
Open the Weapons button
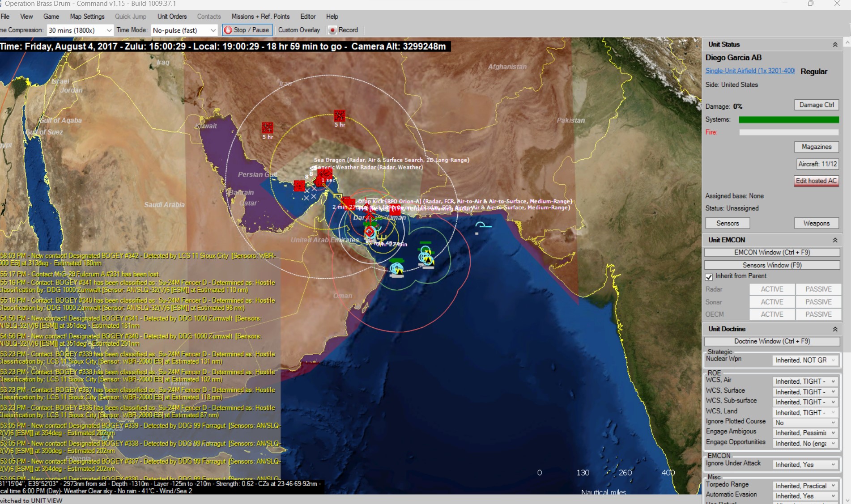[817, 223]
